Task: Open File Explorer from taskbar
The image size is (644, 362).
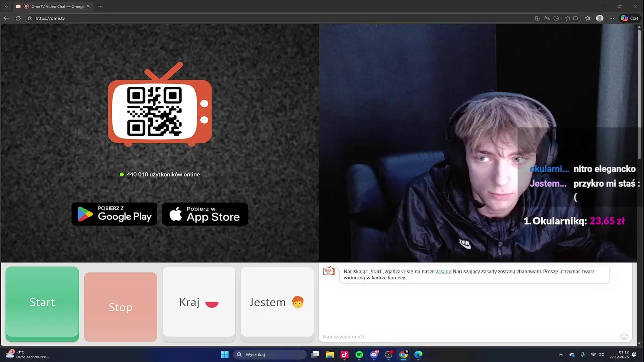Action: pos(330,355)
